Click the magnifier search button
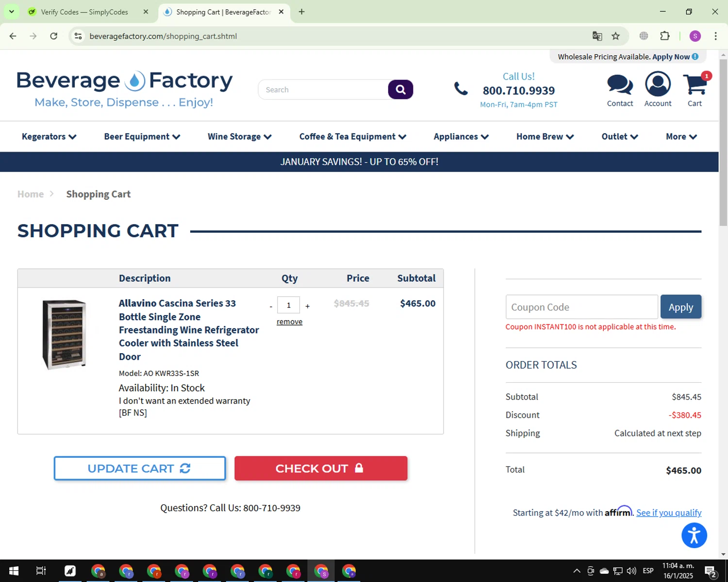The height and width of the screenshot is (582, 728). click(400, 90)
